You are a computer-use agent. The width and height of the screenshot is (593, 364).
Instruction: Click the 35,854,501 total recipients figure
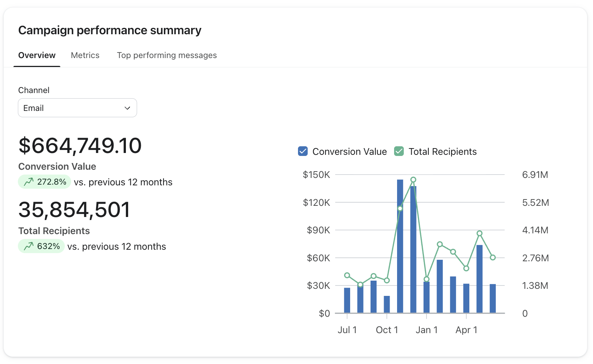pos(74,210)
